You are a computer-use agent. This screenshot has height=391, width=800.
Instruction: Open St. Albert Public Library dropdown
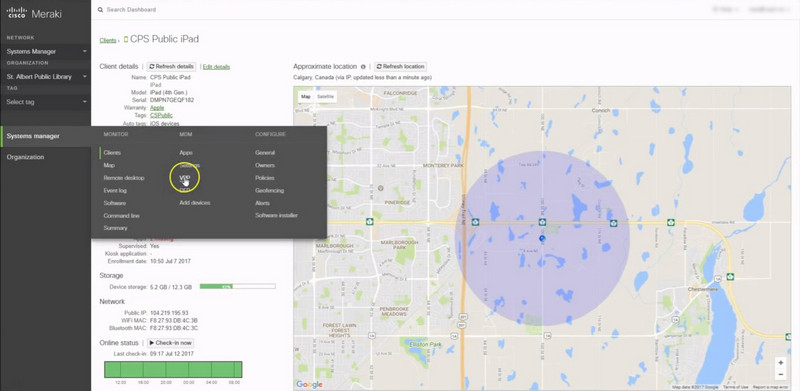point(46,77)
